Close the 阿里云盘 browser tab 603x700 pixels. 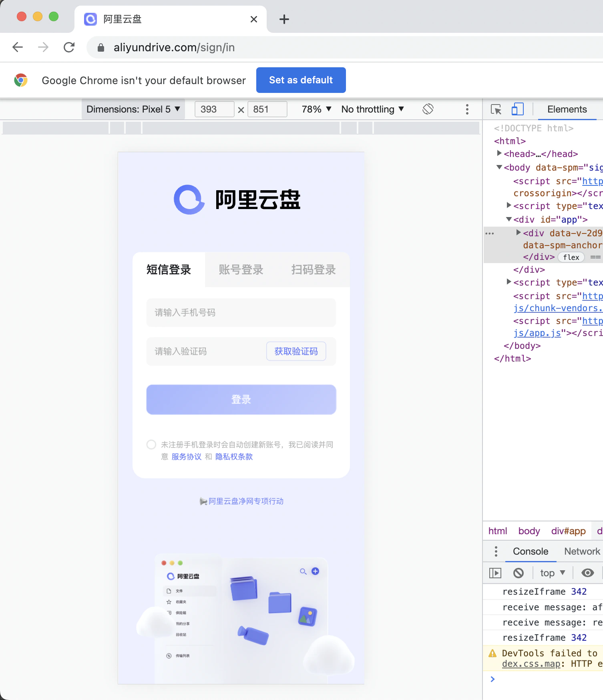(x=254, y=19)
